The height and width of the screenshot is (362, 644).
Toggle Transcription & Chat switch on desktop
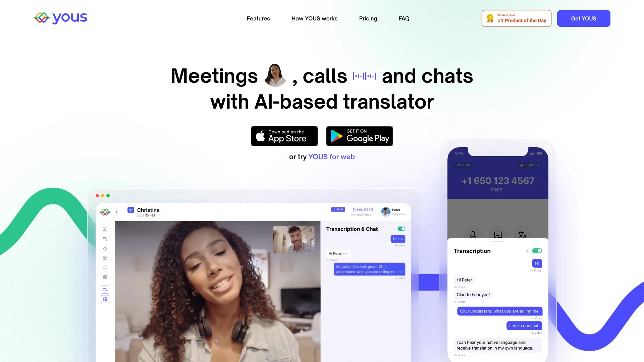pyautogui.click(x=401, y=229)
